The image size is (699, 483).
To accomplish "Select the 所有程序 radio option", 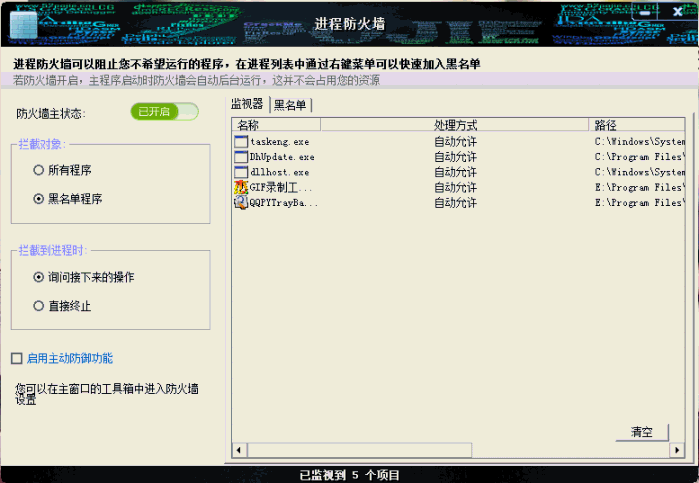I will coord(39,170).
